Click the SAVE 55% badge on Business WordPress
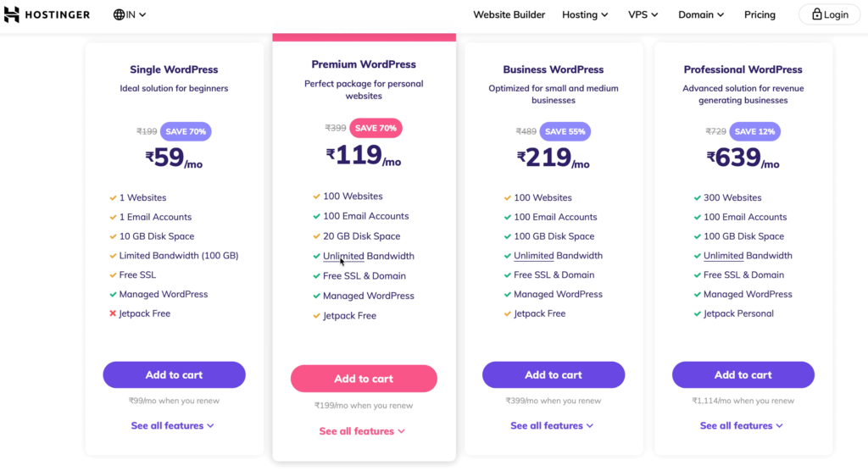868x471 pixels. coord(565,131)
